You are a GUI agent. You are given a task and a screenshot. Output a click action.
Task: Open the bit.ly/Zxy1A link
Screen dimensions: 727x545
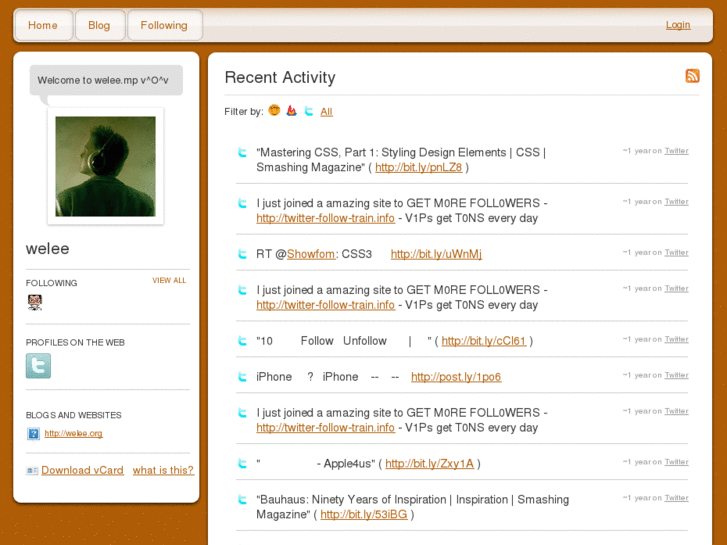coord(429,464)
